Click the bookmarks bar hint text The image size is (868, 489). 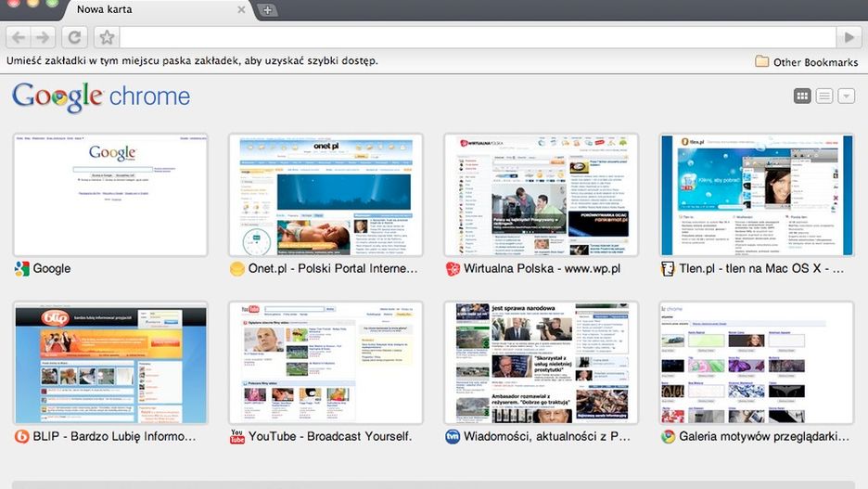192,61
